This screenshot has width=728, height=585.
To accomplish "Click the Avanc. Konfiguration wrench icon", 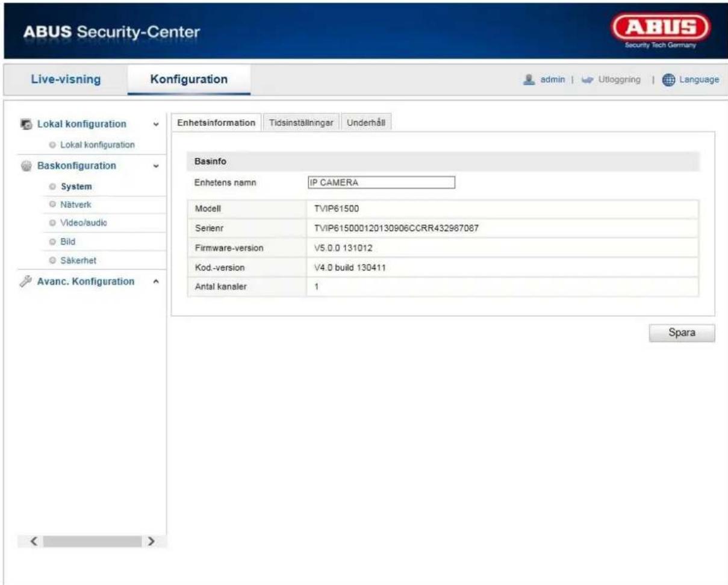I will 26,281.
